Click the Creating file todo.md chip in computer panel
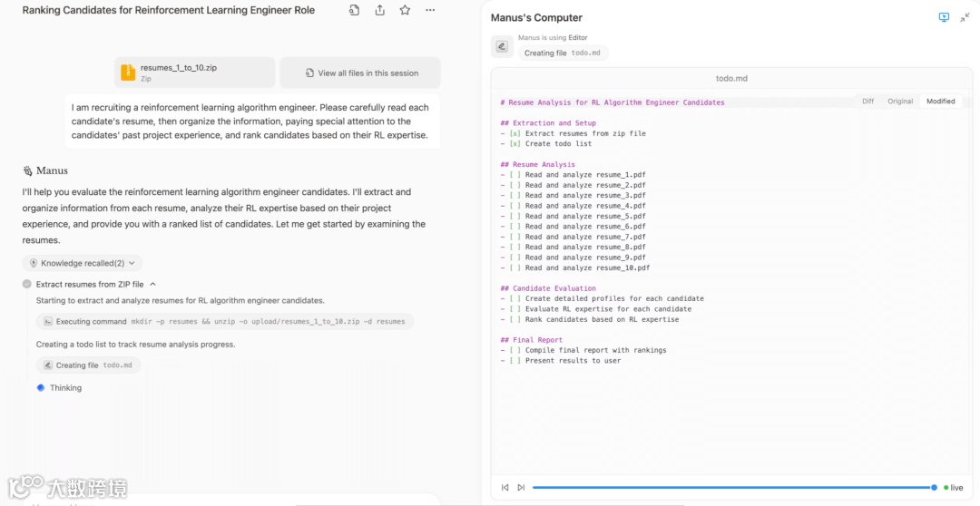Screen dimensions: 980x506 coord(563,54)
